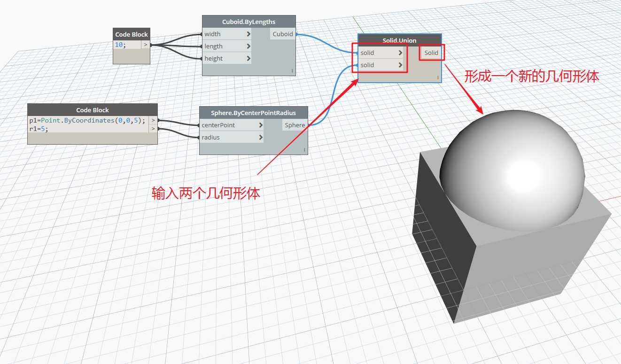Click the lacing indicator on Cuboid.ByLengths node

(x=292, y=71)
